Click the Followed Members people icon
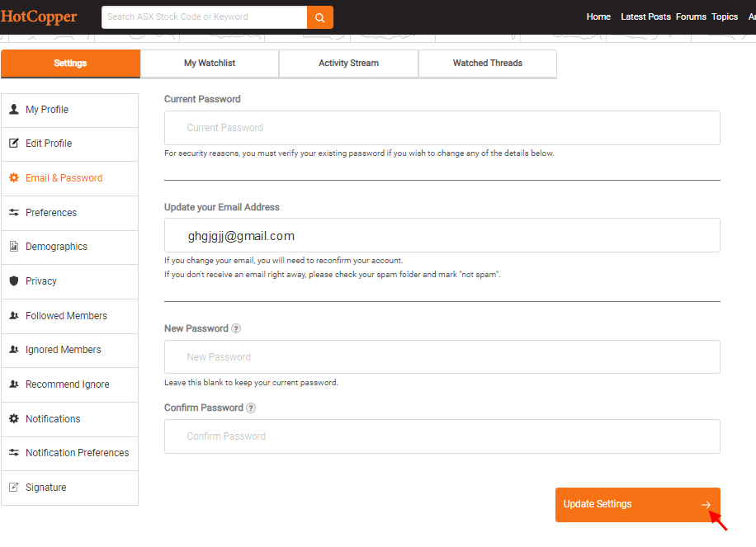This screenshot has width=756, height=547. pos(12,315)
